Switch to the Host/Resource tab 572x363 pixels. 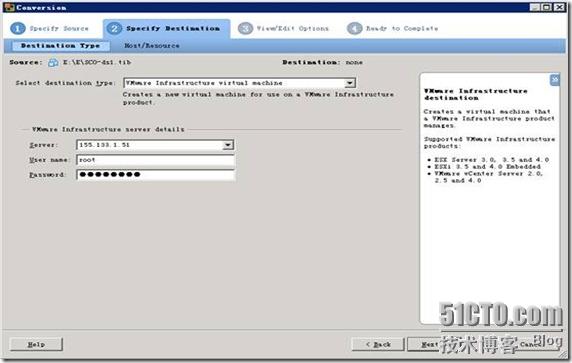[x=152, y=46]
